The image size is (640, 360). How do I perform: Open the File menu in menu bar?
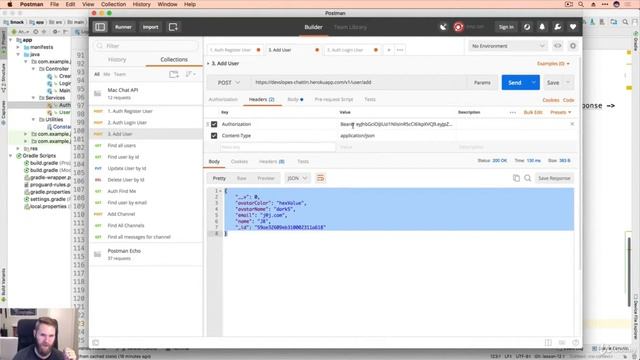(x=54, y=4)
